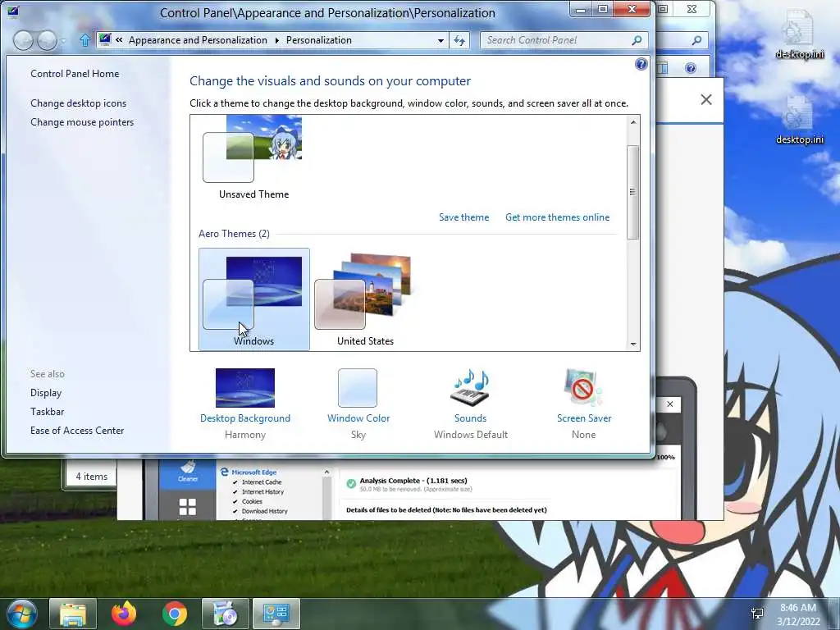Launch Google Chrome from the taskbar
This screenshot has width=840, height=630.
pos(175,614)
